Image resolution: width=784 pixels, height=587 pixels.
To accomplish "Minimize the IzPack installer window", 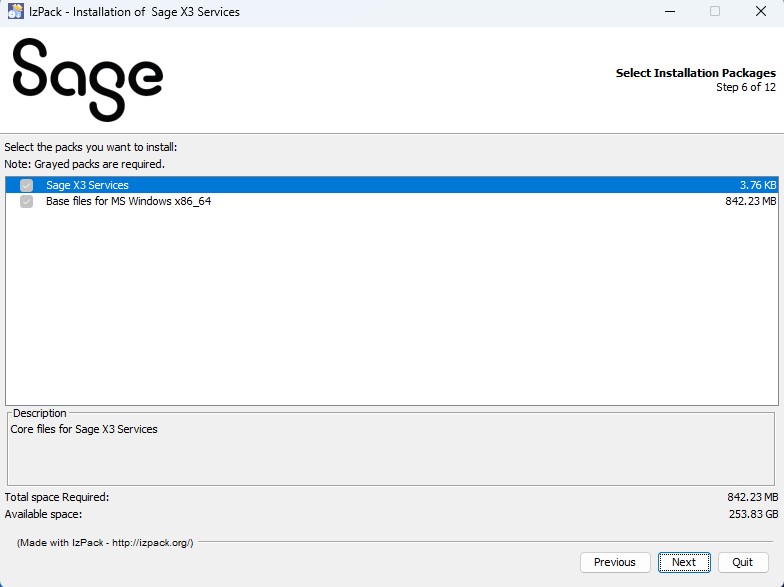I will (670, 12).
